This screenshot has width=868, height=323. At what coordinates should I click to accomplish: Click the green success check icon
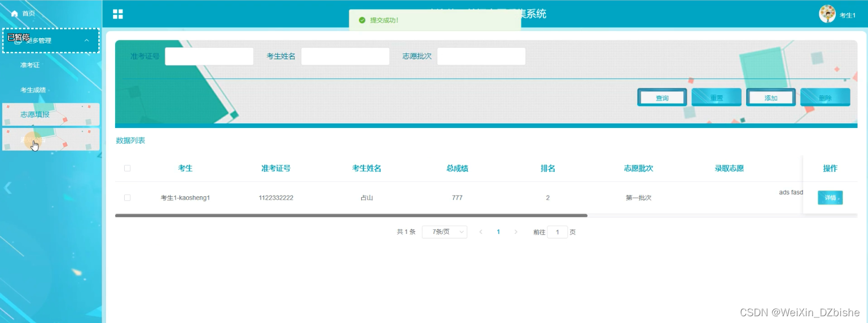(362, 20)
